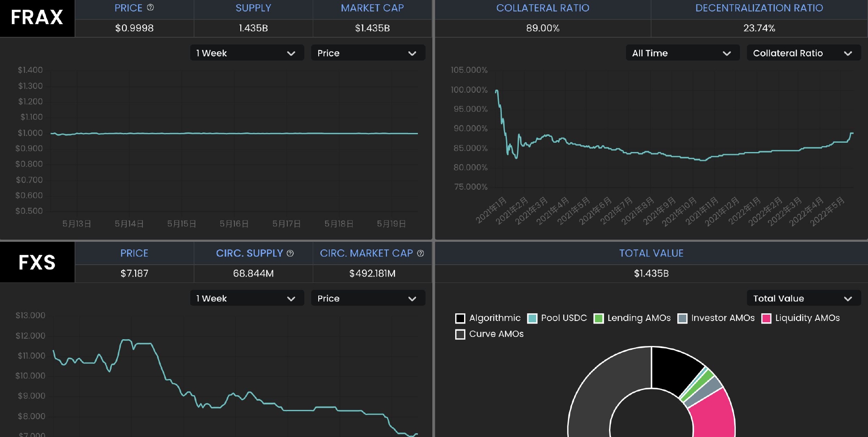Toggle the Algorithmic legend checkbox
Viewport: 868px width, 437px height.
[460, 318]
